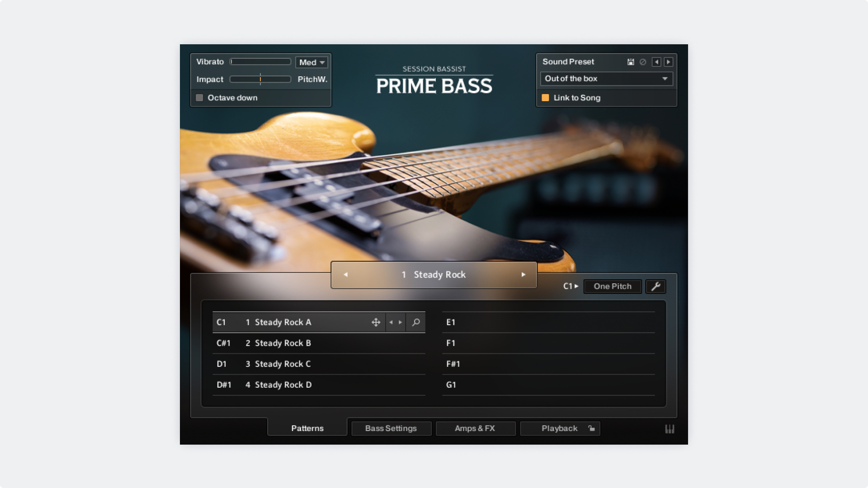Select pattern slot D1 Steady Rock C
The width and height of the screenshot is (868, 488).
pos(319,364)
